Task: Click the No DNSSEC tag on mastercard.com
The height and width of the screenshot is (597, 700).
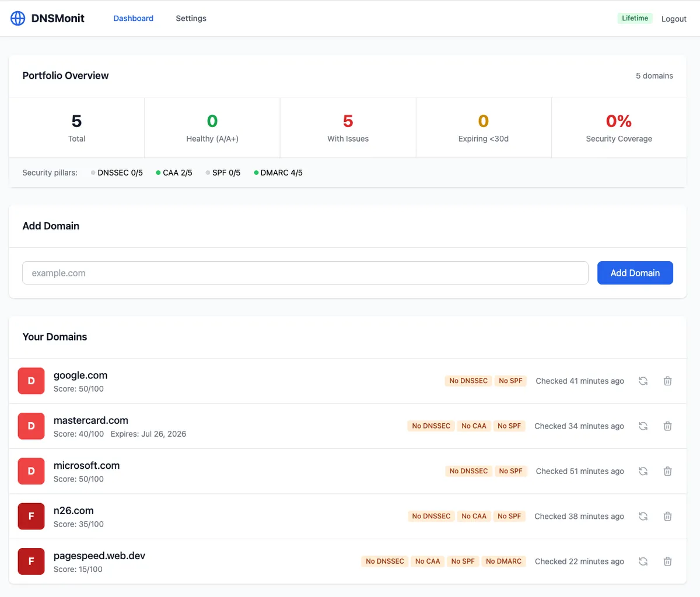Action: [431, 426]
